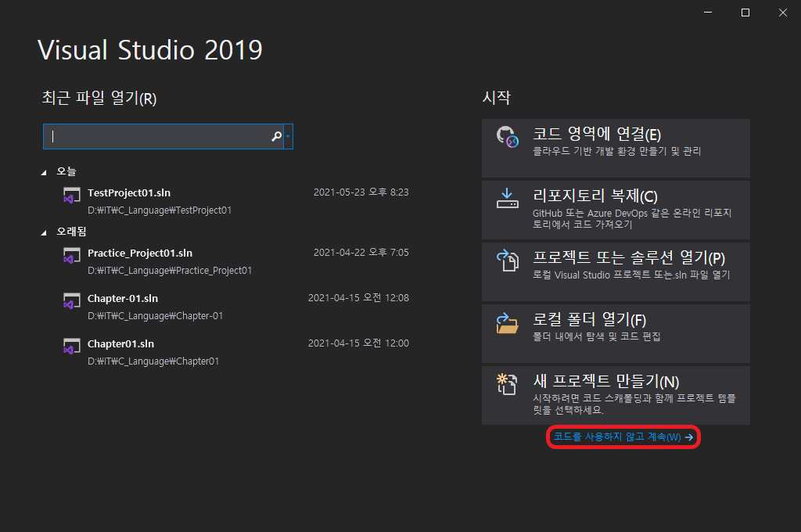
Task: Click timestamp 2021-05-23 오후 8:23
Action: [361, 192]
